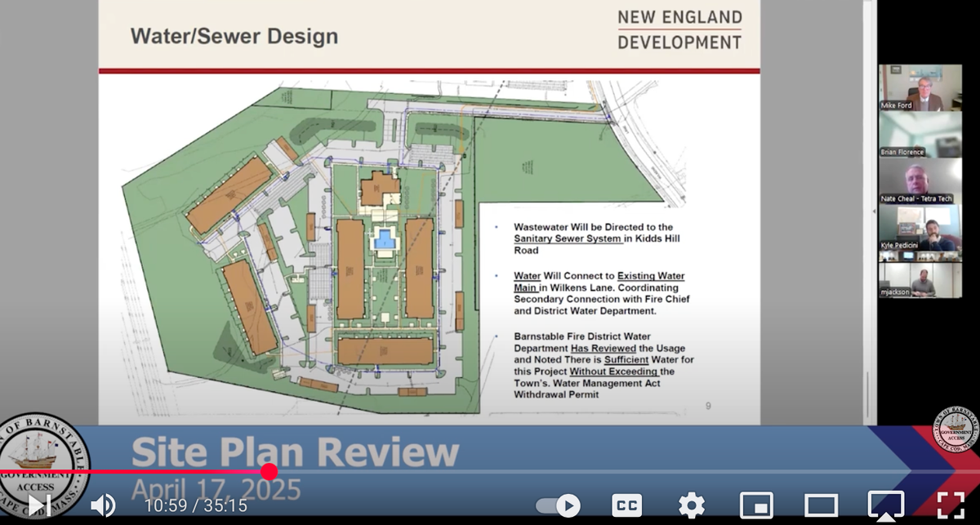The image size is (980, 525).
Task: Select Brian Florence's video thumbnail
Action: 920,134
